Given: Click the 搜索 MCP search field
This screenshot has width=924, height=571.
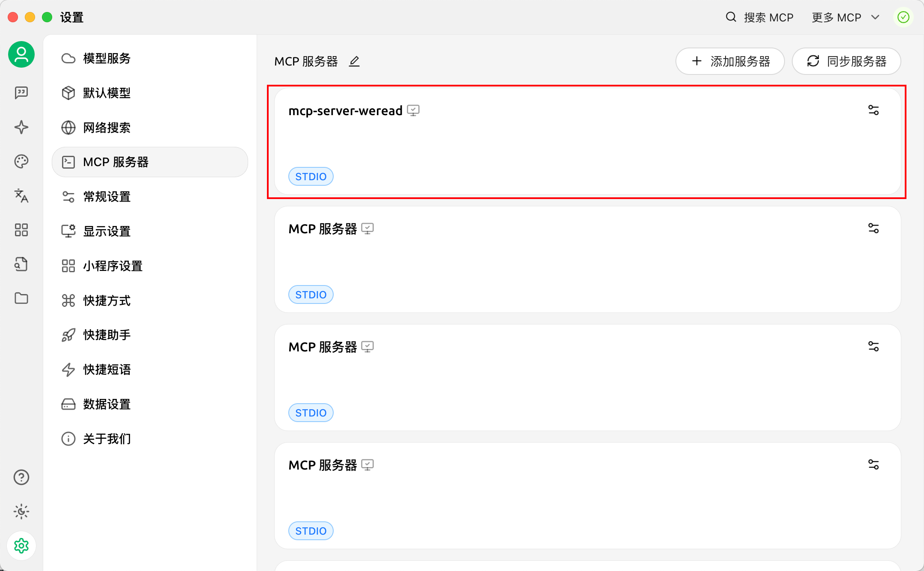Looking at the screenshot, I should (760, 18).
